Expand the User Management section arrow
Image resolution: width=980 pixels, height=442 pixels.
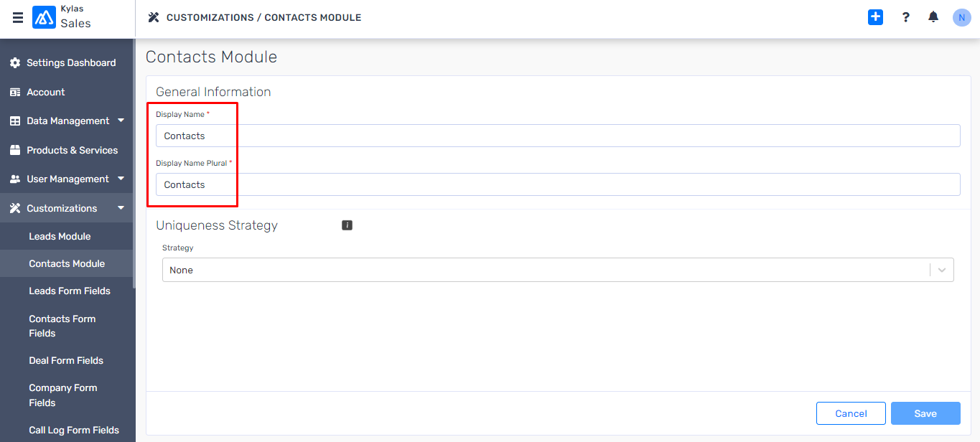(121, 179)
